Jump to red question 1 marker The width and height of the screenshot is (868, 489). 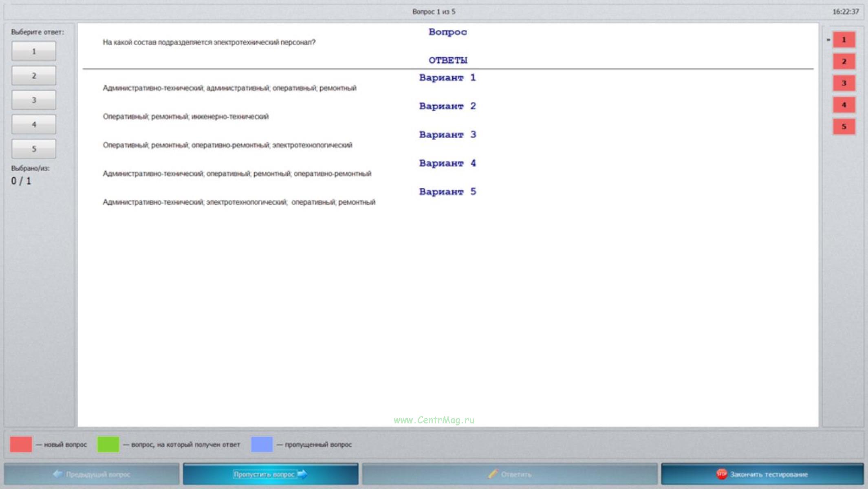coord(844,40)
